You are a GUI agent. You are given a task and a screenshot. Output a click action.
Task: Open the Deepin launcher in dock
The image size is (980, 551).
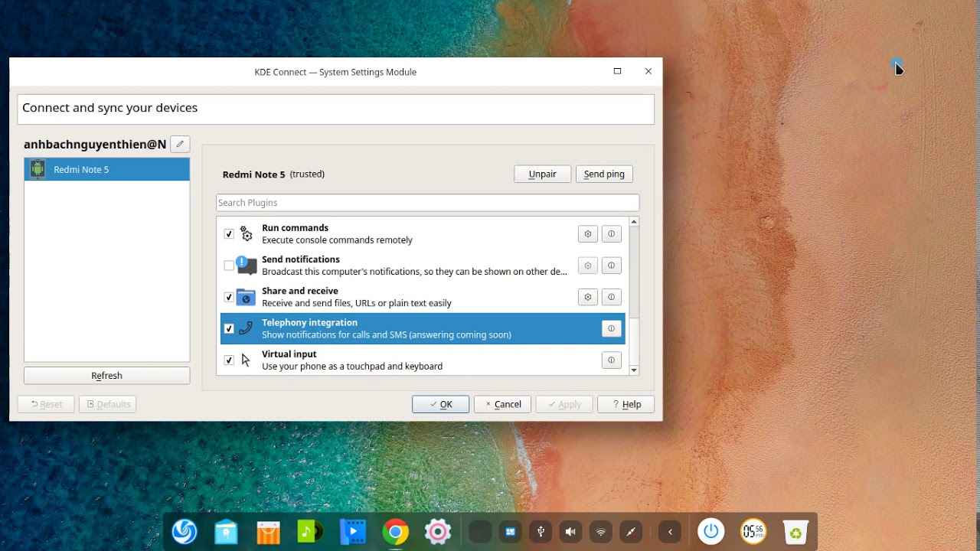[185, 531]
